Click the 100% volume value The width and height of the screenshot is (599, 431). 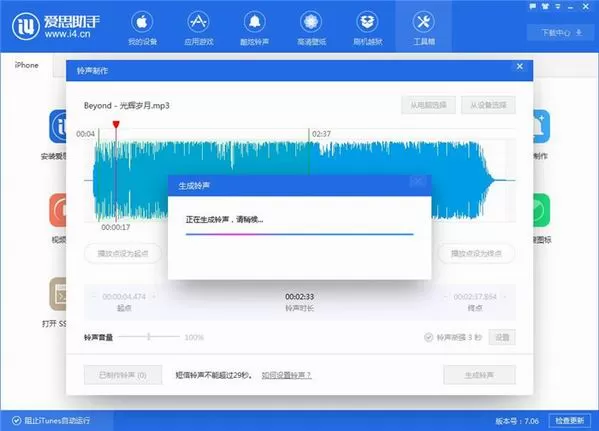click(194, 337)
